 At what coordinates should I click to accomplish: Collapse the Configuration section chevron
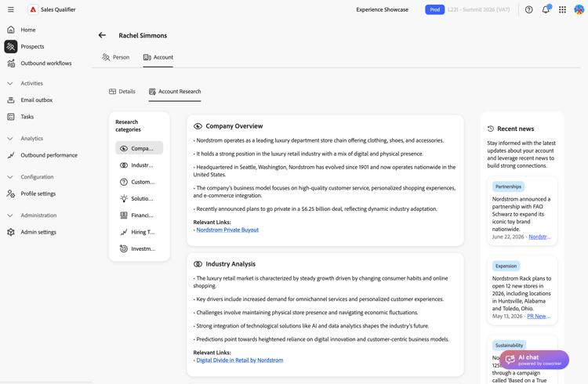click(10, 177)
